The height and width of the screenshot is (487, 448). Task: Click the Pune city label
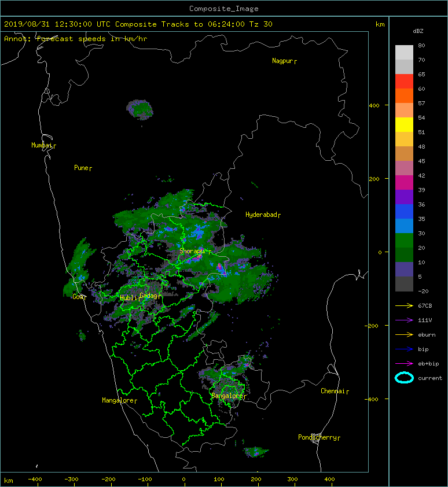[82, 168]
